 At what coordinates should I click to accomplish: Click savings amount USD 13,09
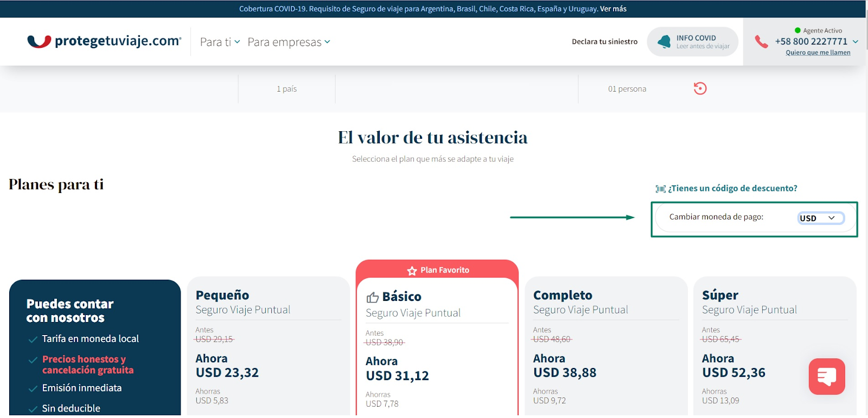pos(720,401)
